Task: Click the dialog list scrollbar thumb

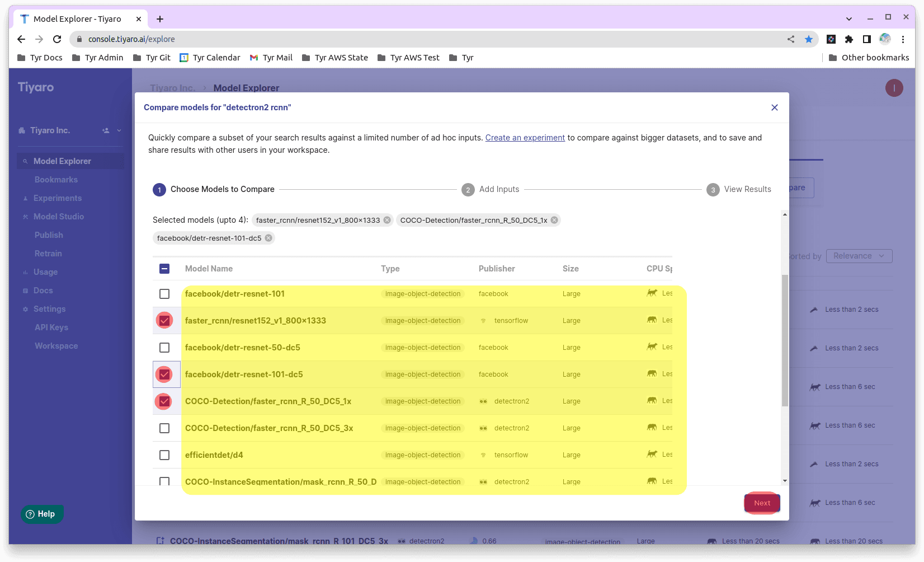Action: [785, 340]
